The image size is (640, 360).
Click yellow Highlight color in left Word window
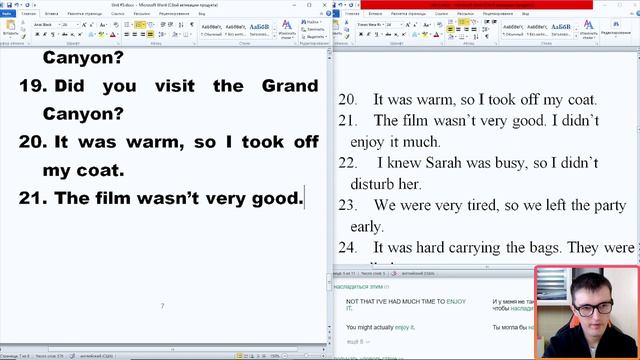tap(101, 34)
